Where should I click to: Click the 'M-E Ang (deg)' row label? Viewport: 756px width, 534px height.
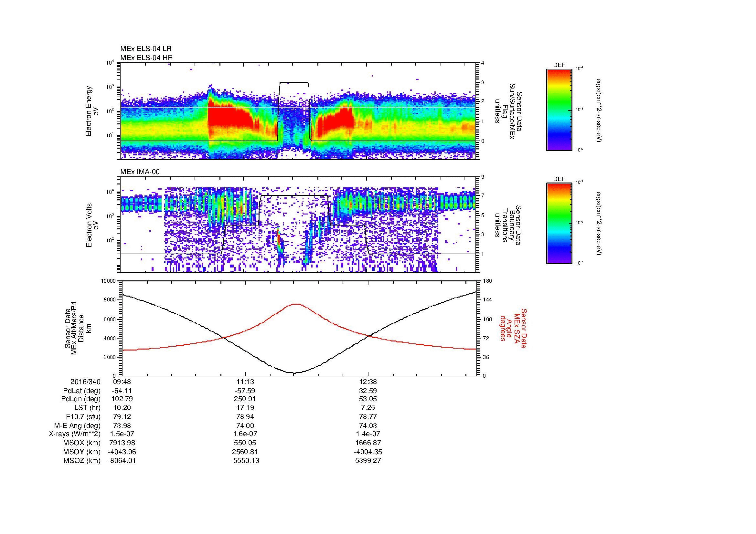(x=77, y=426)
